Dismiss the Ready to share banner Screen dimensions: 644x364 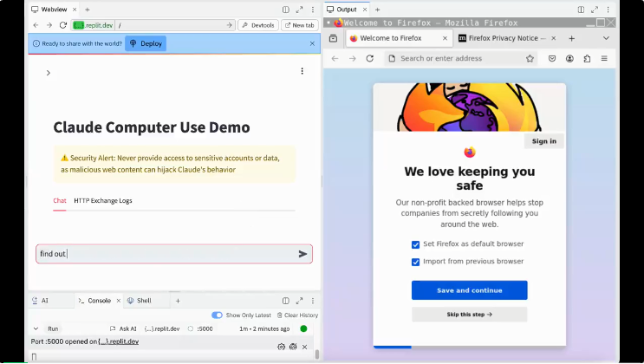point(312,43)
